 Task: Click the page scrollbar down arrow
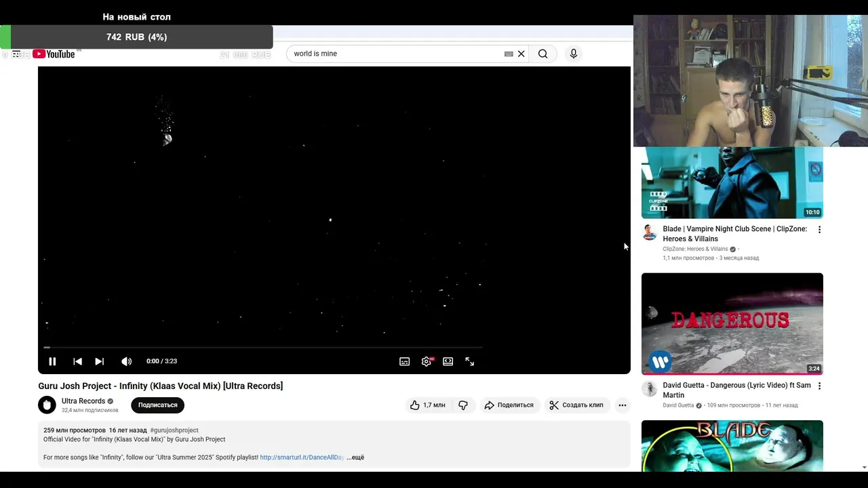[x=864, y=467]
